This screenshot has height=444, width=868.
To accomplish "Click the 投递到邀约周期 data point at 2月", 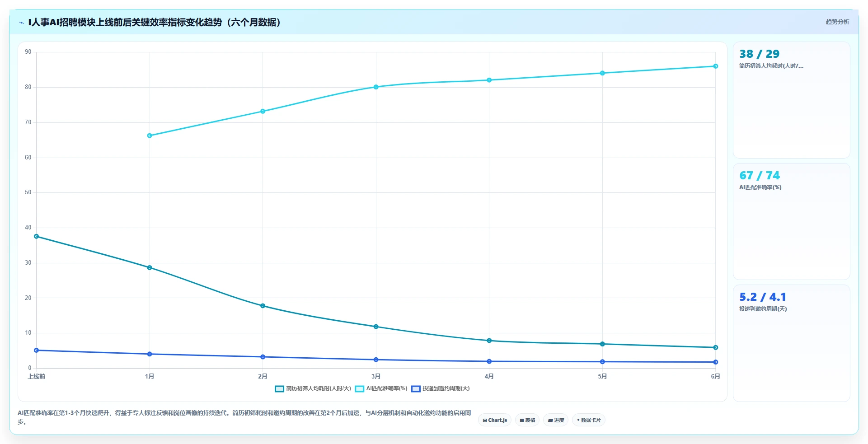I will (x=263, y=357).
